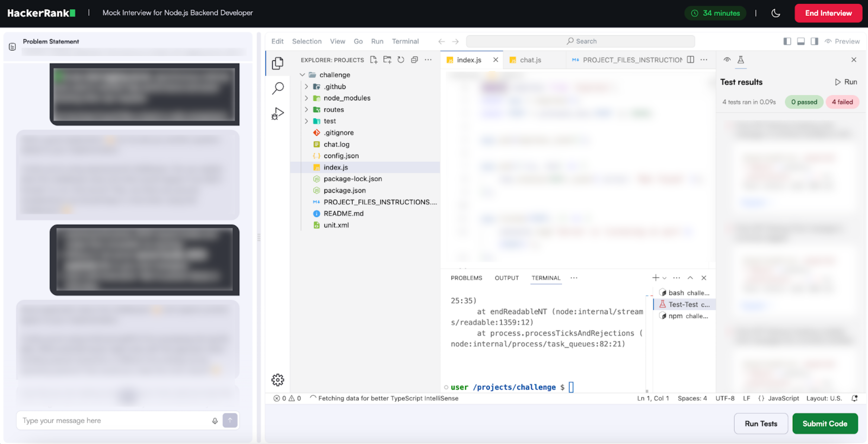Collapse all folders in the Explorer
This screenshot has height=444, width=868.
point(414,60)
